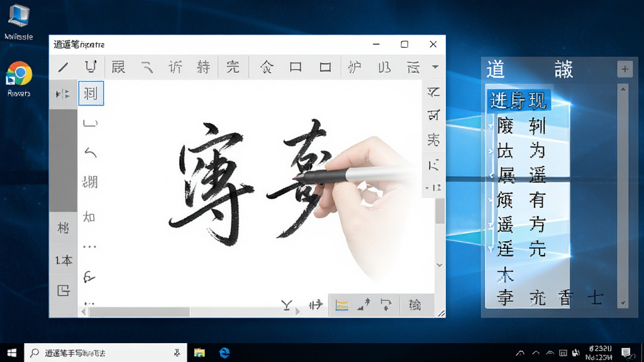Click the canvas vertical scrollbar thumb

pyautogui.click(x=440, y=211)
